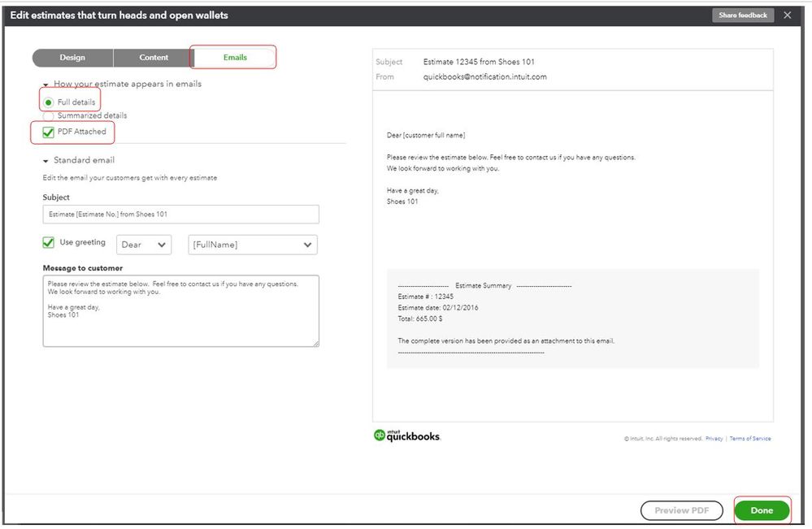Click the Share feedback button
This screenshot has width=812, height=529.
[x=743, y=15]
